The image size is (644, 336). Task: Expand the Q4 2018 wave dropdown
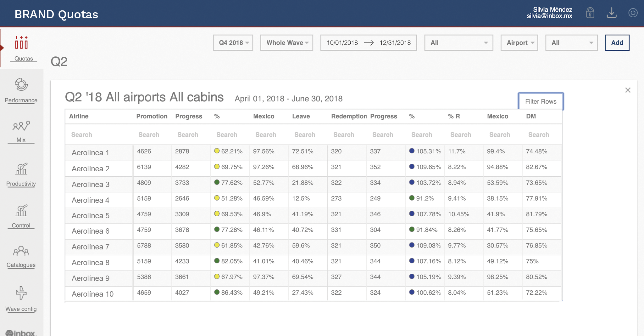[233, 43]
